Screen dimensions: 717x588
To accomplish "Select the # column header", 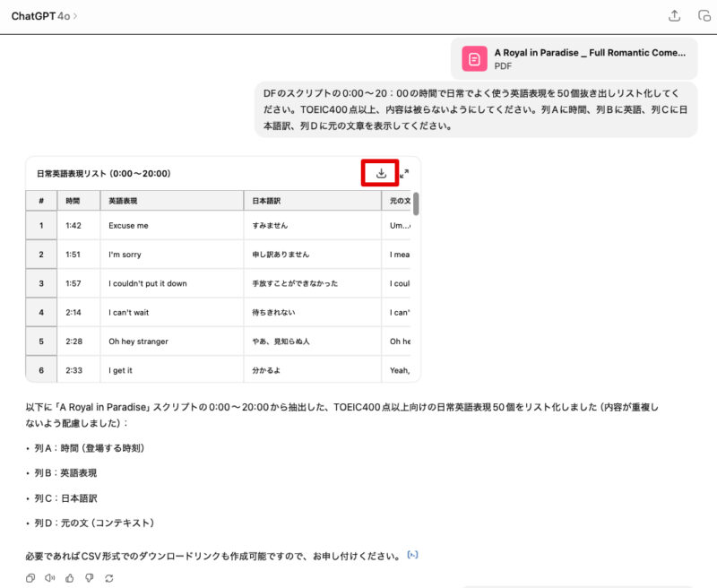I will [x=41, y=201].
